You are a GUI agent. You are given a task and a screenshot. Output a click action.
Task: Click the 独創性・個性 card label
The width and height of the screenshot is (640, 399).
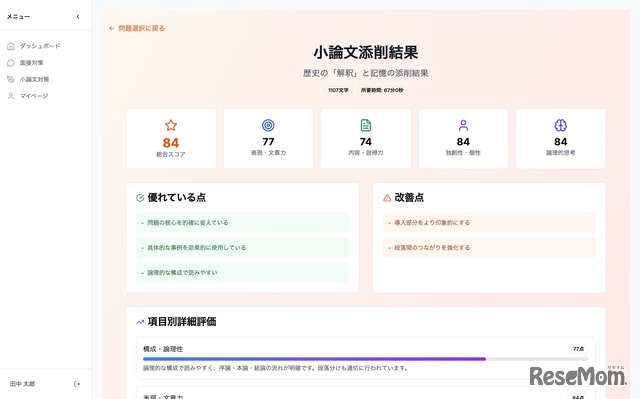tap(463, 153)
